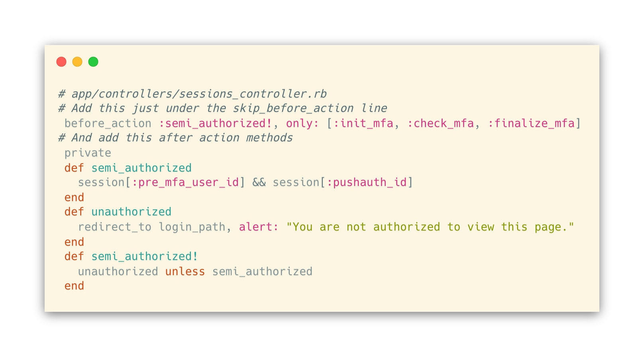Click the semi_authorized method name definition
Screen dimensions: 644x356
click(x=141, y=168)
